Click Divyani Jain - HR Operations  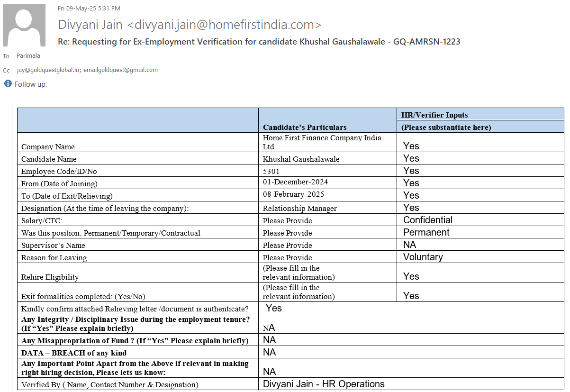[324, 384]
